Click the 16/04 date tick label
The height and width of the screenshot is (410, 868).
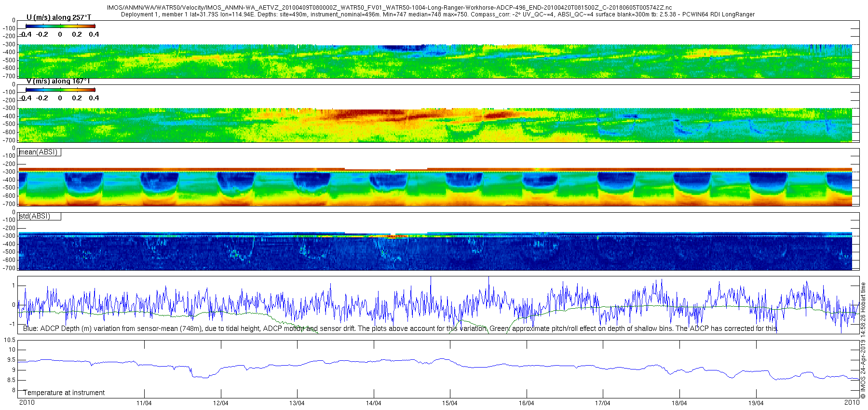click(526, 403)
